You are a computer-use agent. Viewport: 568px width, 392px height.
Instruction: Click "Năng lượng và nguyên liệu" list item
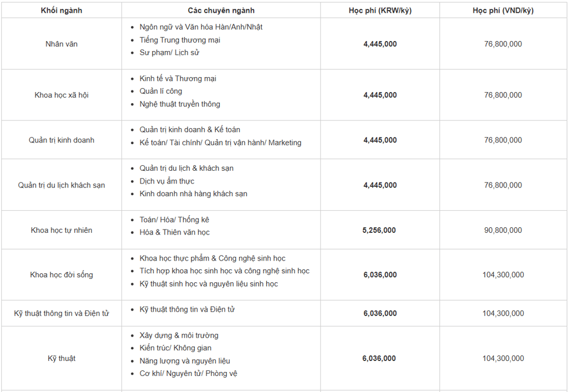[185, 361]
